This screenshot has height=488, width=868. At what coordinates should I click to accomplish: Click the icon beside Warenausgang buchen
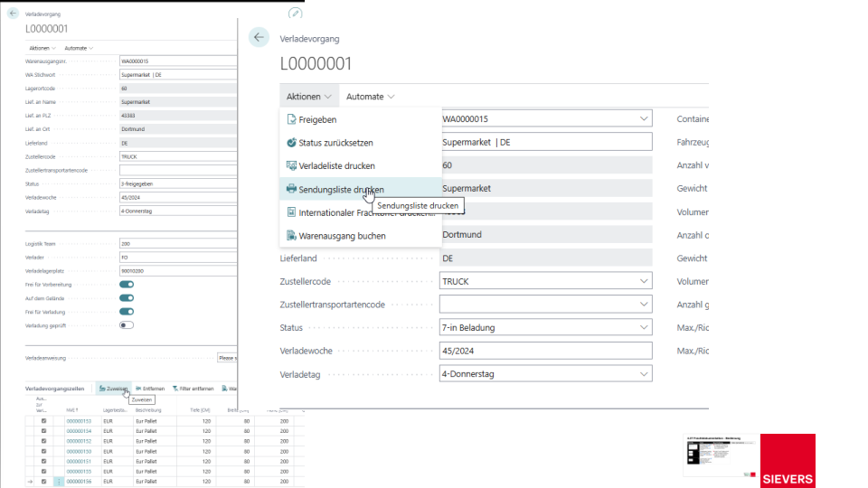[291, 235]
